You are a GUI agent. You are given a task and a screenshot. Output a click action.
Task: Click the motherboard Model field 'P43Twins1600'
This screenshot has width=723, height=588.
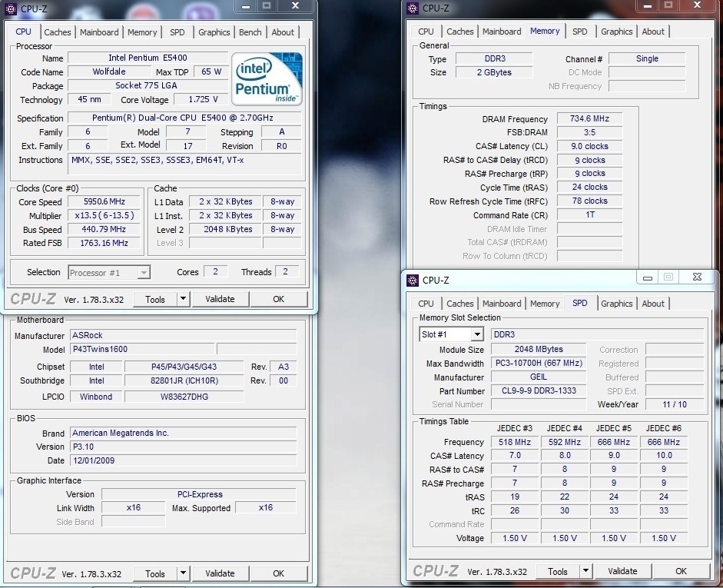coord(142,349)
